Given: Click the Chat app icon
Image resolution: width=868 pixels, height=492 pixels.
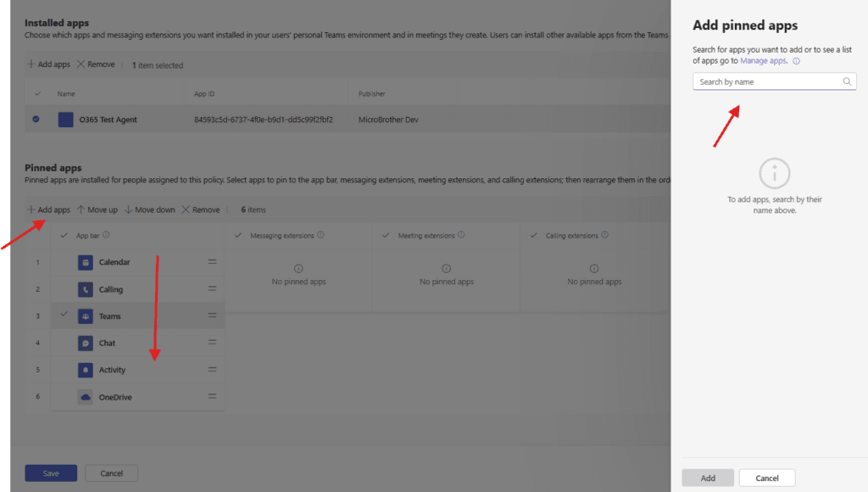Looking at the screenshot, I should tap(85, 344).
